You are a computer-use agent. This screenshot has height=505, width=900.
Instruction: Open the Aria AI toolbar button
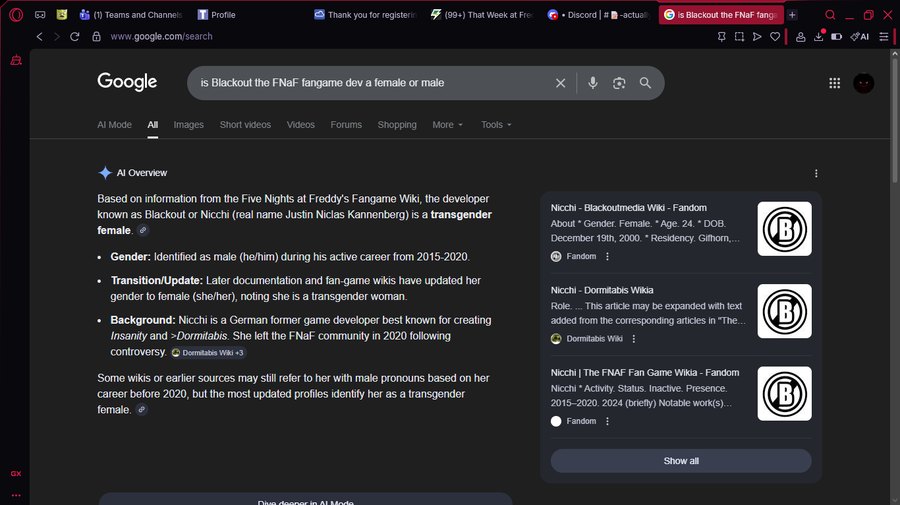coord(859,37)
